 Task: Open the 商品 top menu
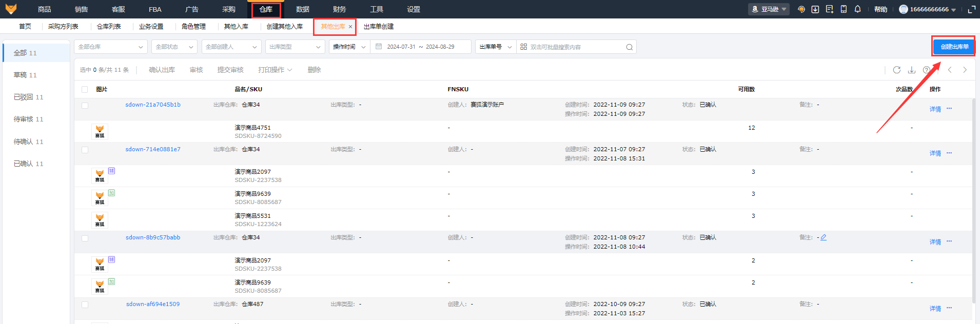(45, 9)
